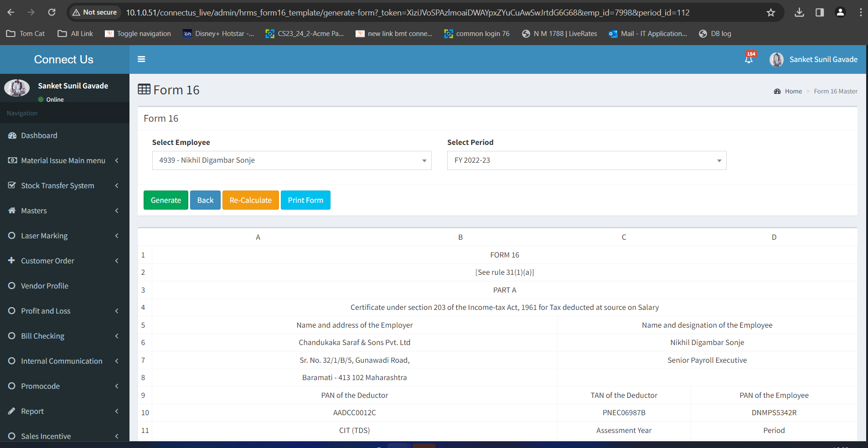Screen dimensions: 868x448
Task: Follow the Home breadcrumb link
Action: 793,91
